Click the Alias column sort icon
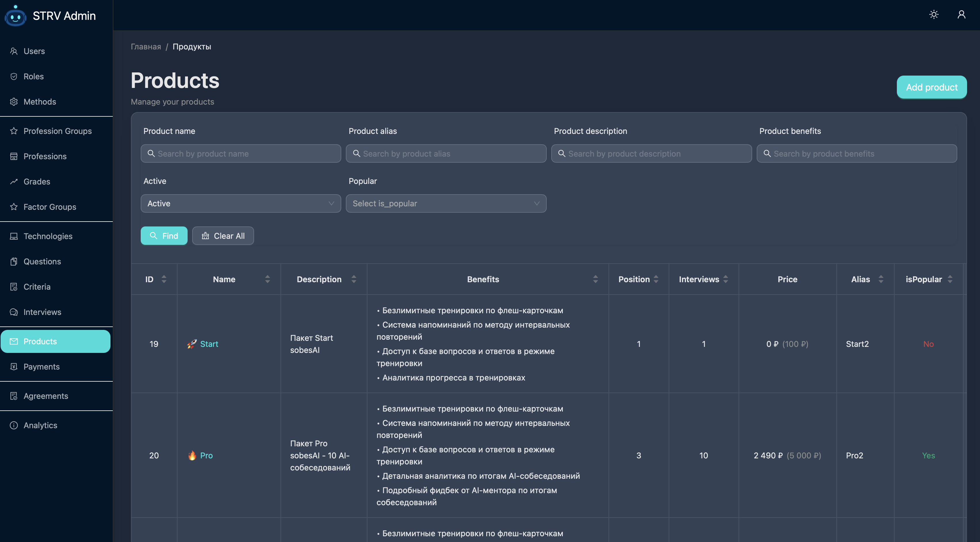Screen dimensions: 980x542 coord(881,279)
